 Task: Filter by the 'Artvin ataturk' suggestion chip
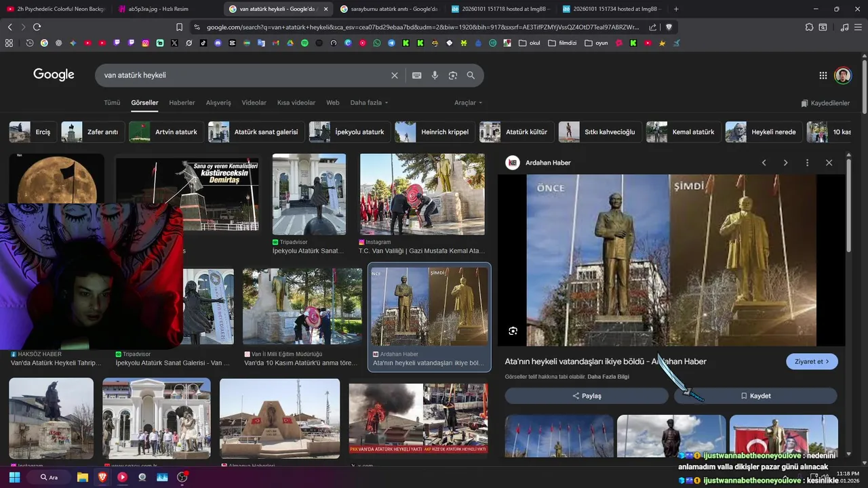(x=166, y=132)
